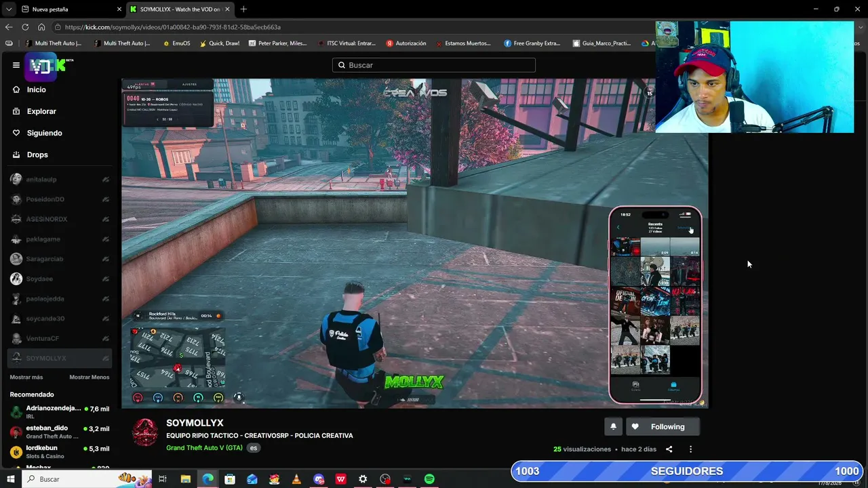Switch to Microsoft Edge on taskbar
This screenshot has width=868, height=488.
tap(208, 479)
